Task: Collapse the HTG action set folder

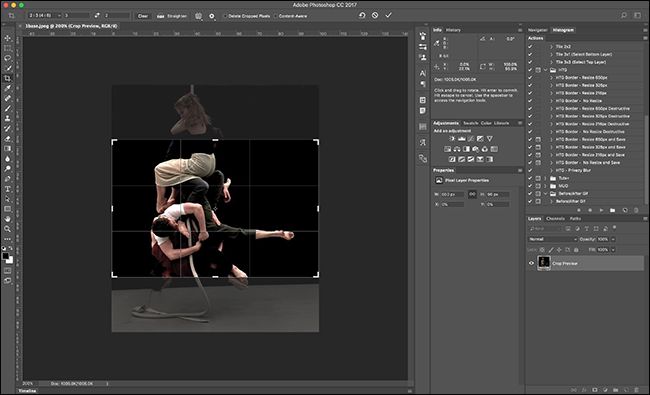Action: click(546, 70)
